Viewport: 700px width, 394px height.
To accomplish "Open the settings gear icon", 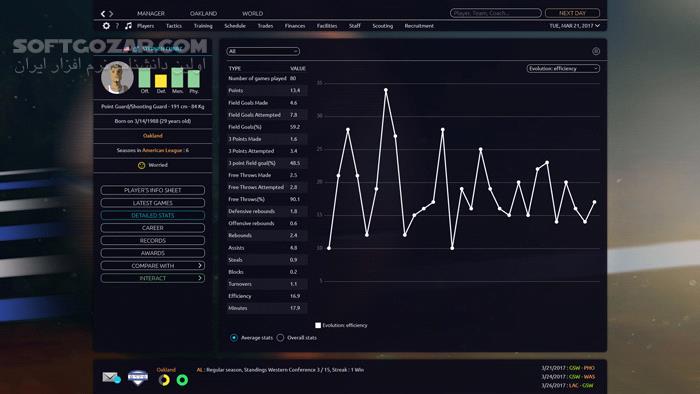I will tap(106, 26).
